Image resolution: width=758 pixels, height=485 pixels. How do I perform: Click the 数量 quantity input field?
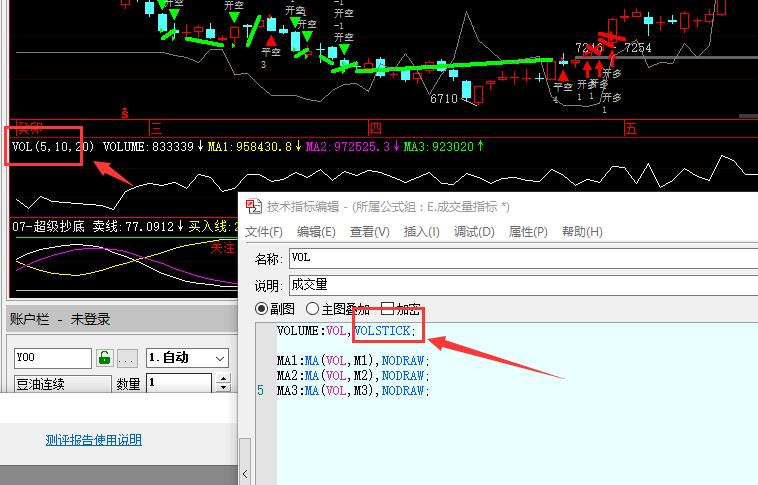(178, 383)
